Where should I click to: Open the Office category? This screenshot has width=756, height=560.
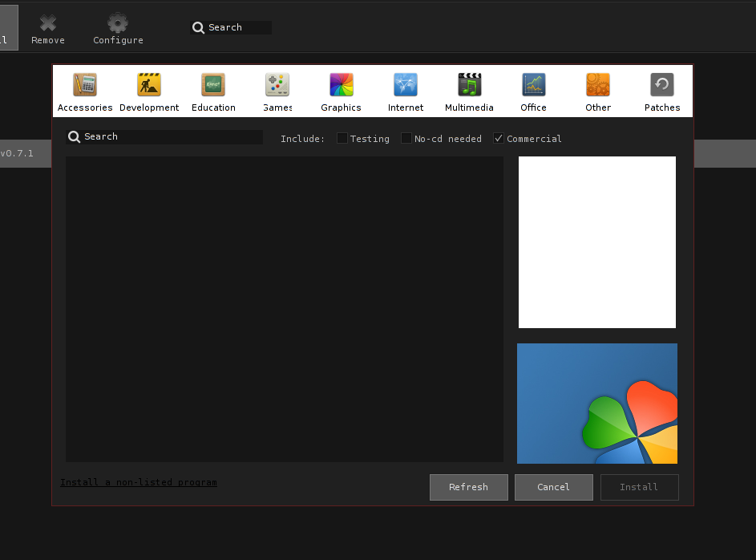[x=533, y=91]
